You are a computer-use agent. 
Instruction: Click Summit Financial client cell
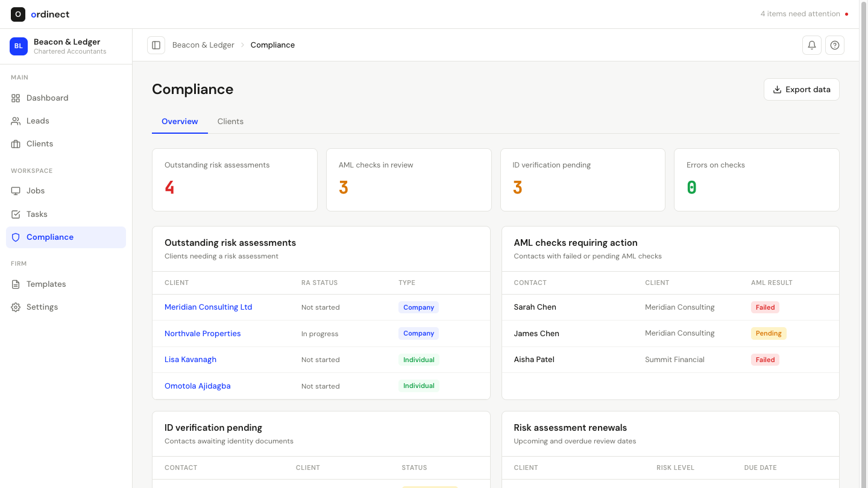pyautogui.click(x=675, y=360)
